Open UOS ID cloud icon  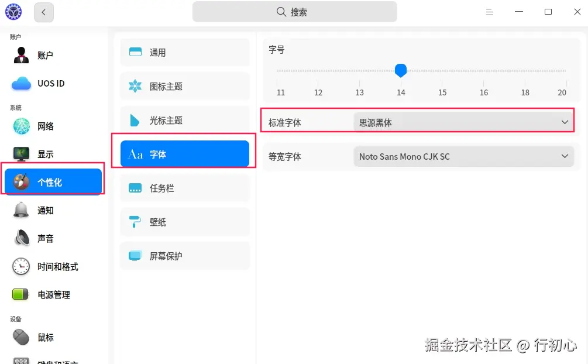(22, 83)
